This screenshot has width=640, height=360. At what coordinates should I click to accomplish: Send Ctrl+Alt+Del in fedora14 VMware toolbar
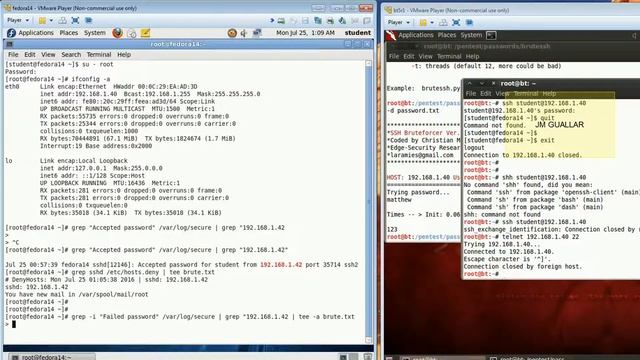(x=62, y=20)
